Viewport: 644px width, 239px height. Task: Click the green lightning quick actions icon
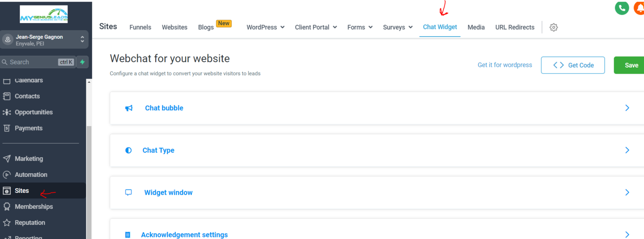click(82, 62)
